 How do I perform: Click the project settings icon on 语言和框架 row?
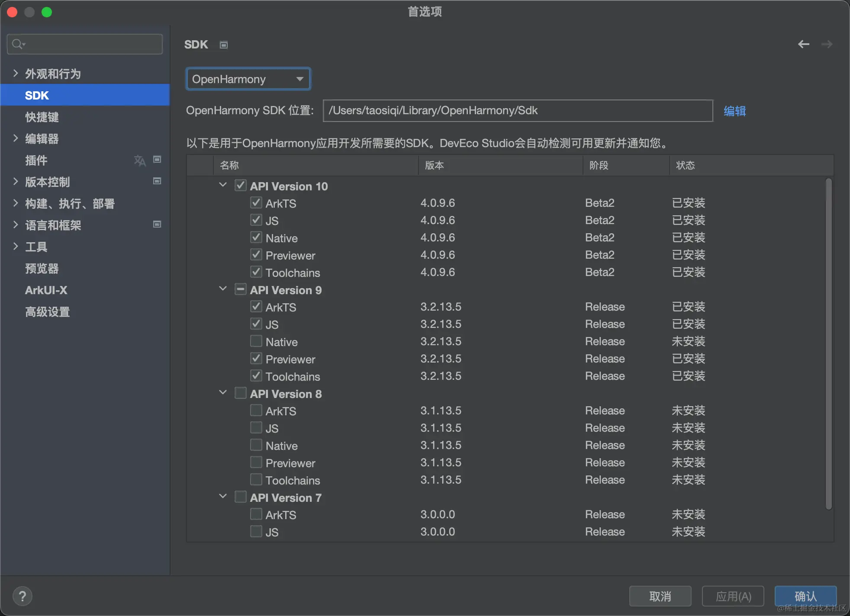point(157,224)
